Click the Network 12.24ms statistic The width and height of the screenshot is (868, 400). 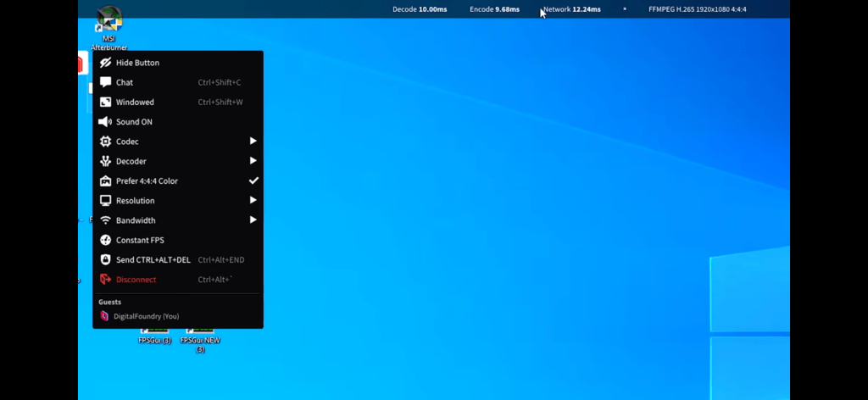coord(572,9)
